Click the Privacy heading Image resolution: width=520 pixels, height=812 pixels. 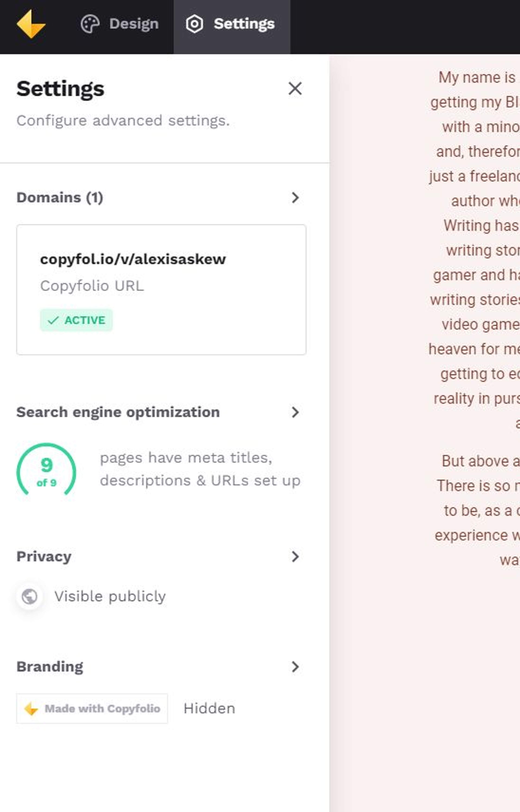(x=44, y=557)
